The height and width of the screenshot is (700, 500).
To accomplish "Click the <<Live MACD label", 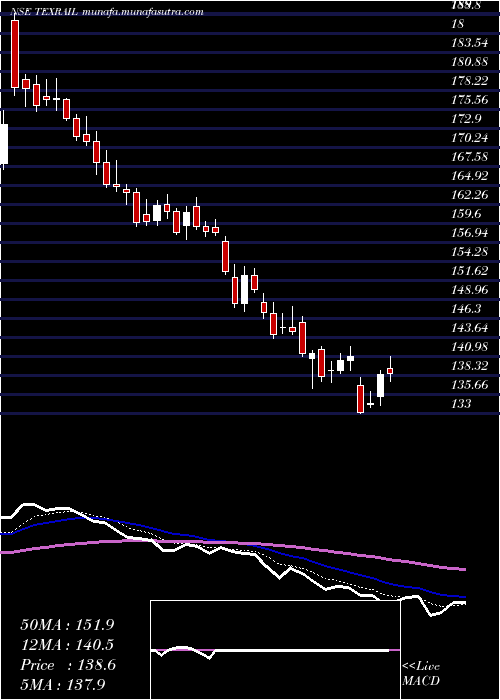I will [421, 674].
